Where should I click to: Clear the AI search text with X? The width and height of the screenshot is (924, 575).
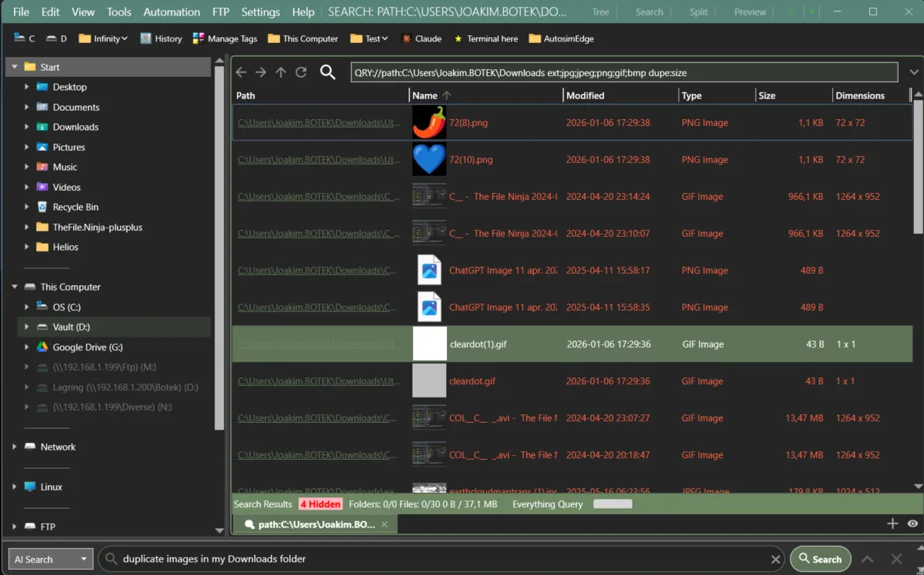776,559
